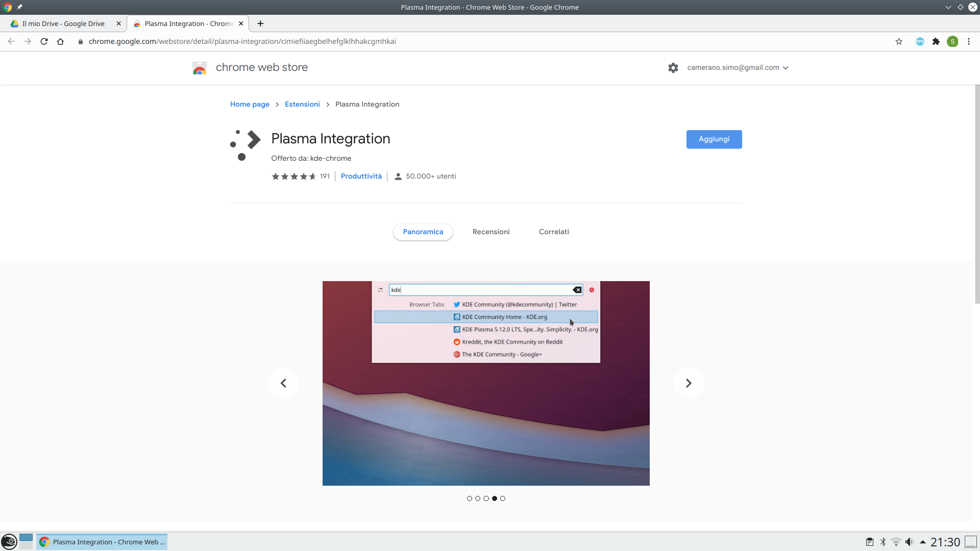Bookmark this page with the star icon

tap(899, 41)
